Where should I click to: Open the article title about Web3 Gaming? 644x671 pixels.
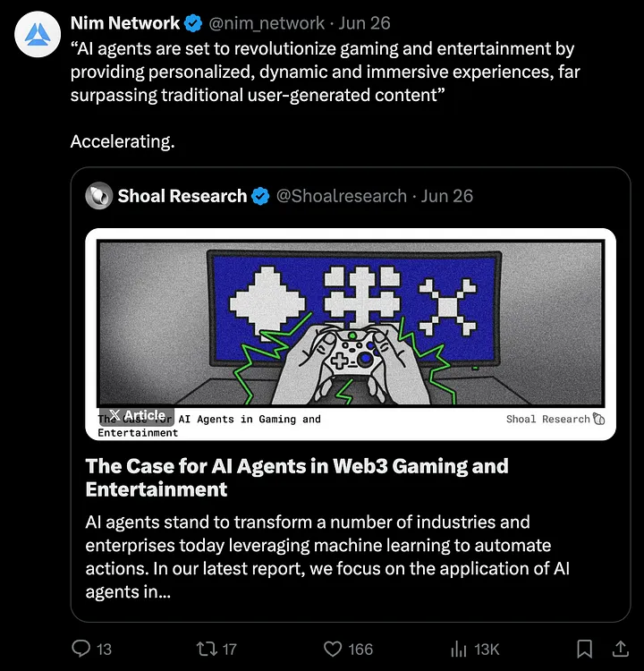pyautogui.click(x=296, y=477)
